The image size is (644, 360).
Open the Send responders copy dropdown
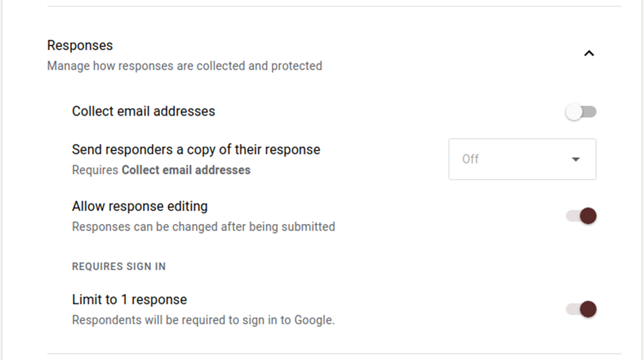click(522, 159)
